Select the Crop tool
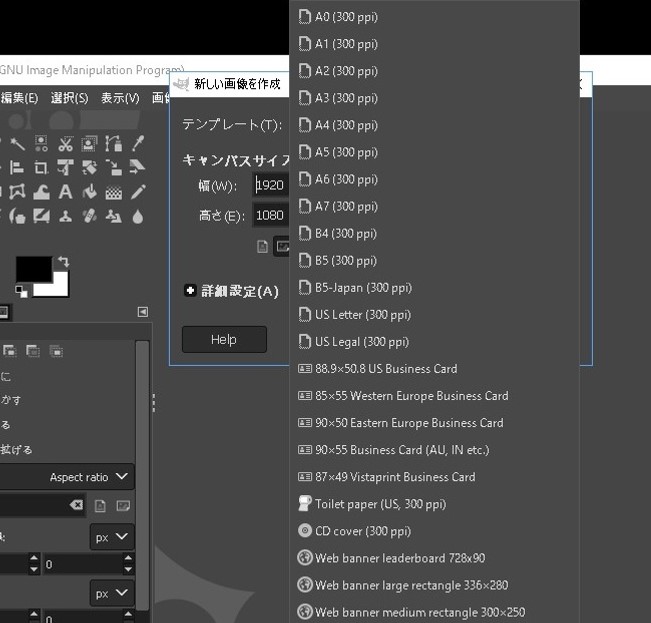The image size is (651, 623). pyautogui.click(x=41, y=168)
